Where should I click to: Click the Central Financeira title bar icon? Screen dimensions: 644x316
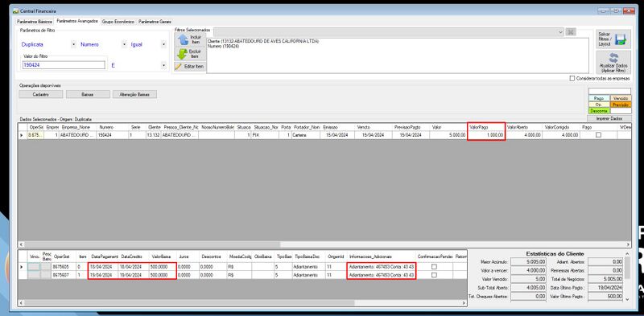tap(15, 10)
